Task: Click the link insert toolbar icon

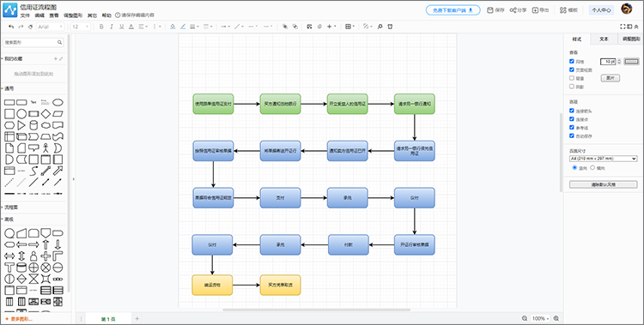Action: click(319, 27)
